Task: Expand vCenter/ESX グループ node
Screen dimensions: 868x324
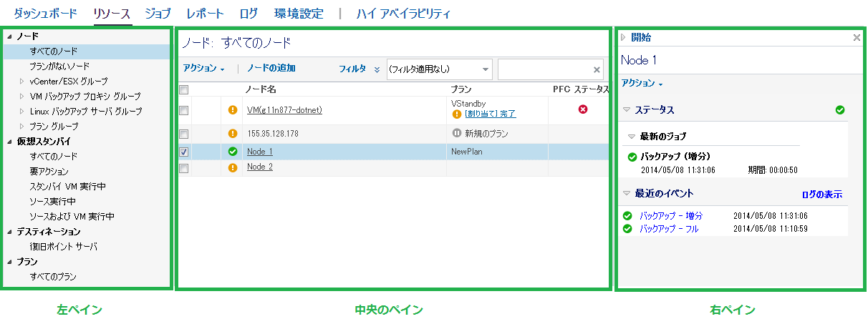Action: tap(22, 82)
